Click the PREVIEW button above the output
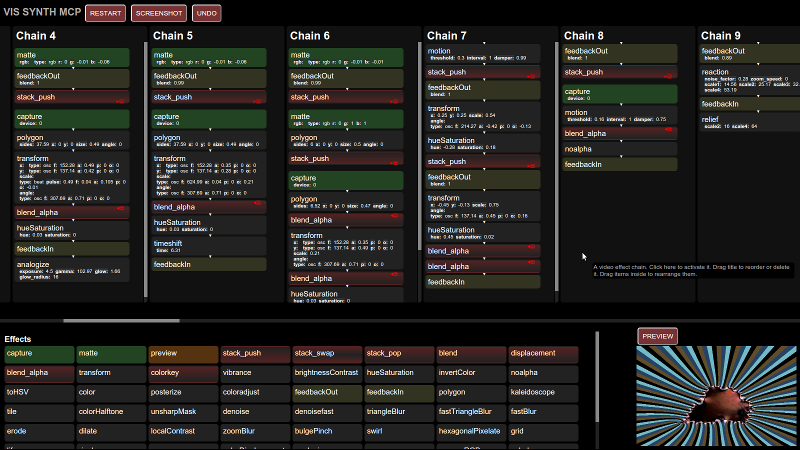 [658, 336]
